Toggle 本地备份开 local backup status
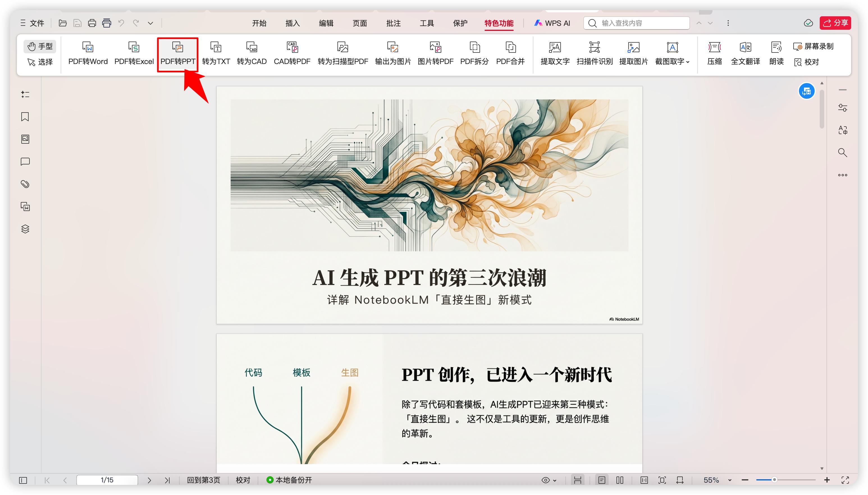Image resolution: width=868 pixels, height=495 pixels. click(289, 480)
